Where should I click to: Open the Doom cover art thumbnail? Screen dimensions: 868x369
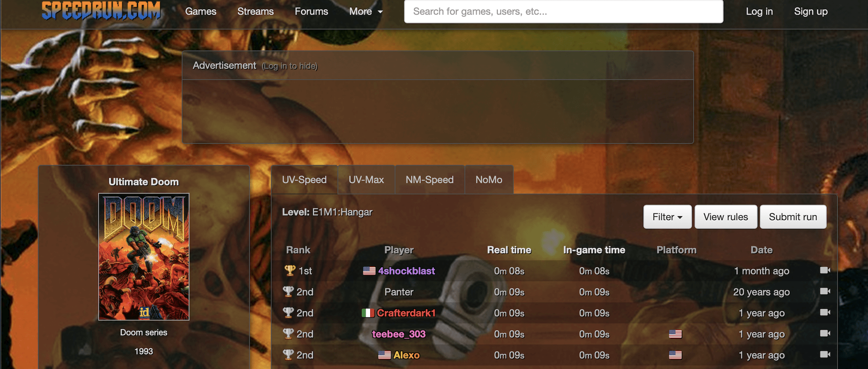144,257
